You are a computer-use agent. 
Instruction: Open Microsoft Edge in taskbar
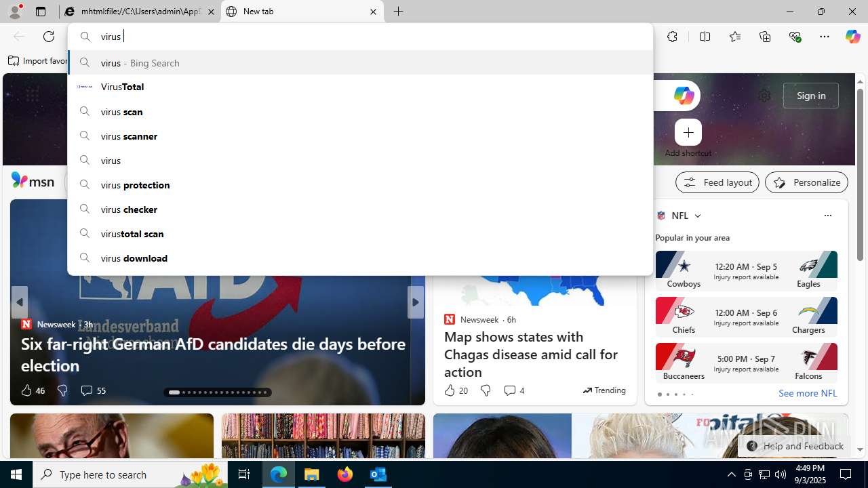279,474
